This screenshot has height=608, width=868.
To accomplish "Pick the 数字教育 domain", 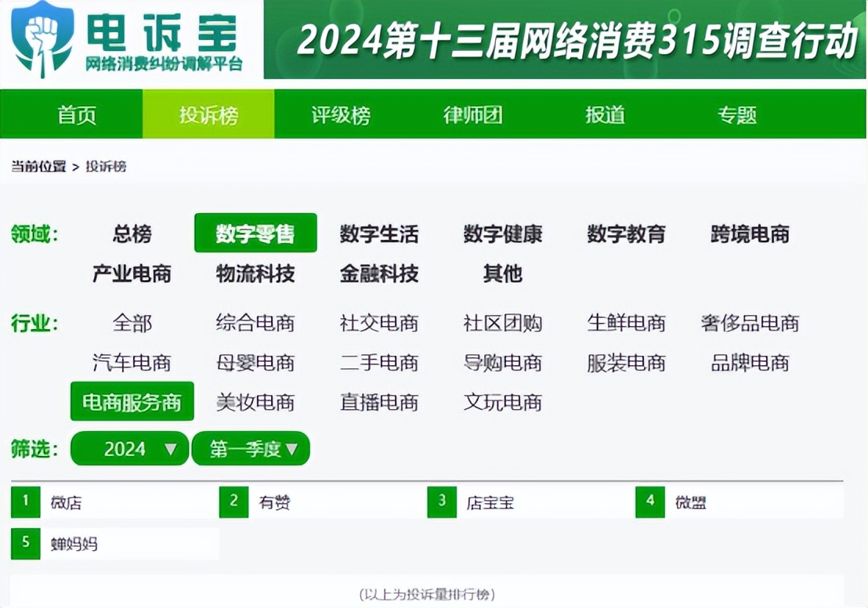I will click(x=626, y=233).
